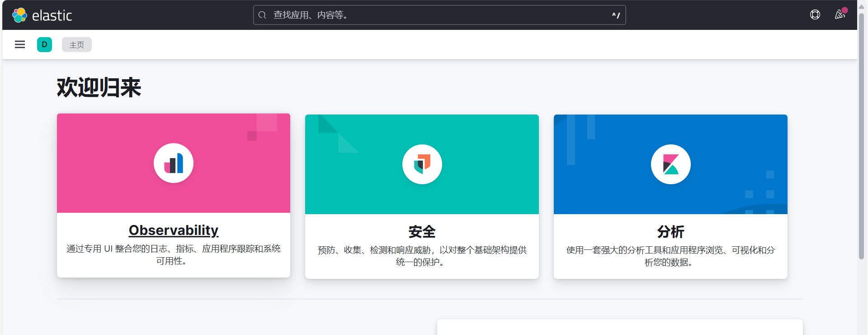The height and width of the screenshot is (335, 868).
Task: Click the Observability description text
Action: [174, 255]
